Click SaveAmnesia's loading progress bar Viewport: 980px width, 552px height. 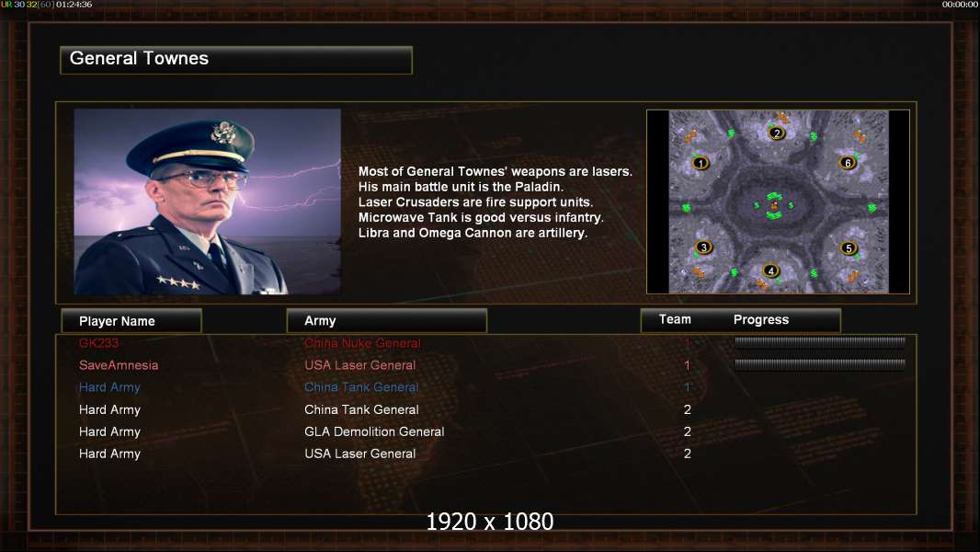(x=820, y=363)
